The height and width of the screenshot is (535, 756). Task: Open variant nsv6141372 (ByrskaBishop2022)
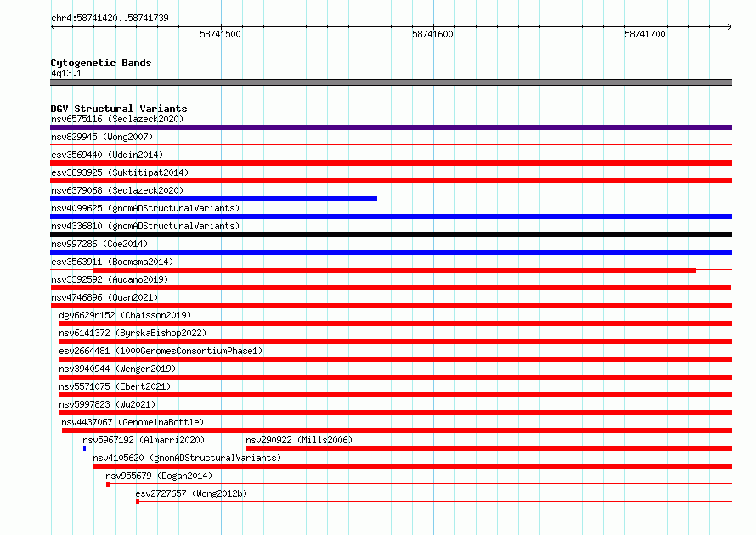(x=133, y=333)
